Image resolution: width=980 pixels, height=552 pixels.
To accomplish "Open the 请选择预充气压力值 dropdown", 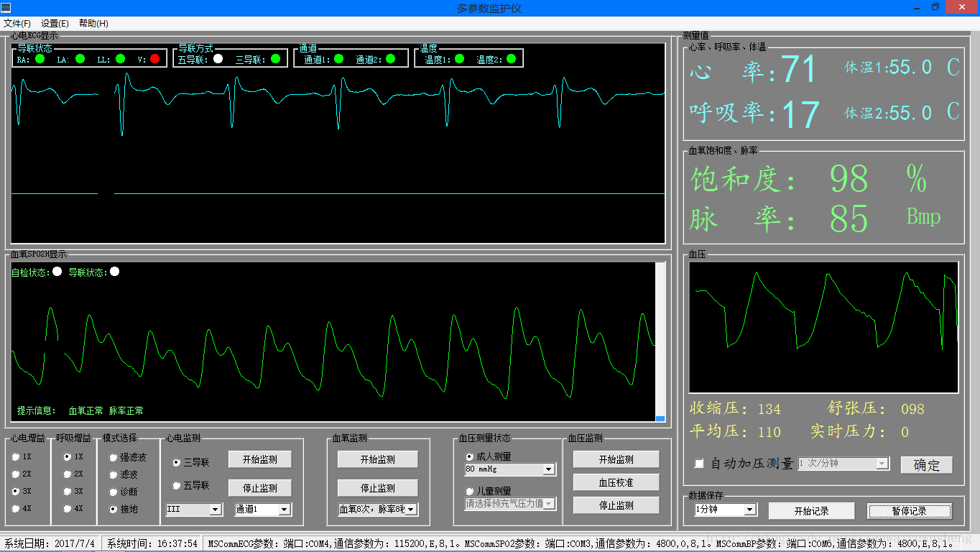I will click(549, 503).
